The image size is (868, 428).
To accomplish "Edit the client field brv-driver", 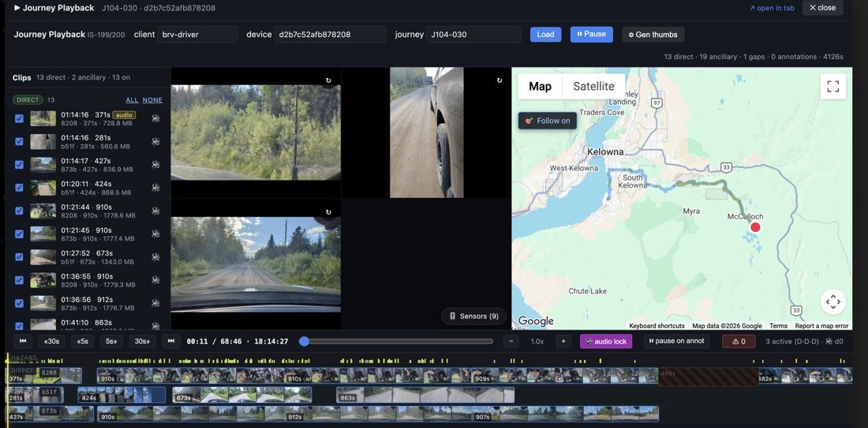I will coord(197,34).
